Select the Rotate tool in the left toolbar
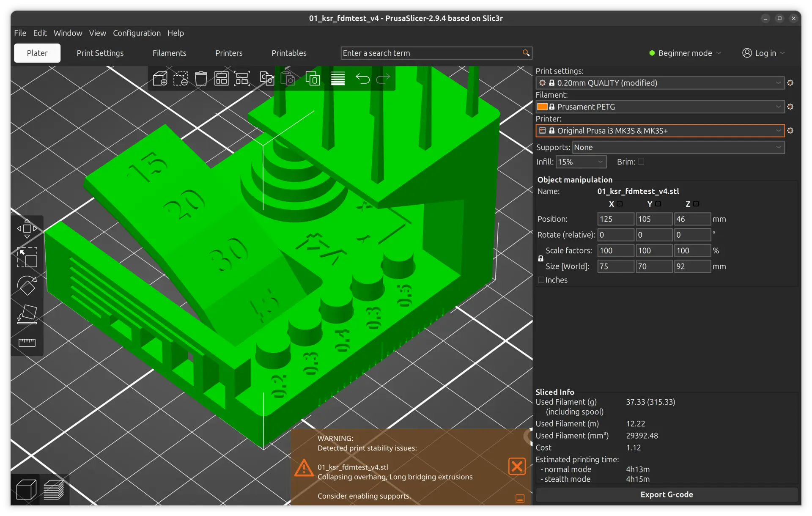The width and height of the screenshot is (812, 516). [x=27, y=286]
